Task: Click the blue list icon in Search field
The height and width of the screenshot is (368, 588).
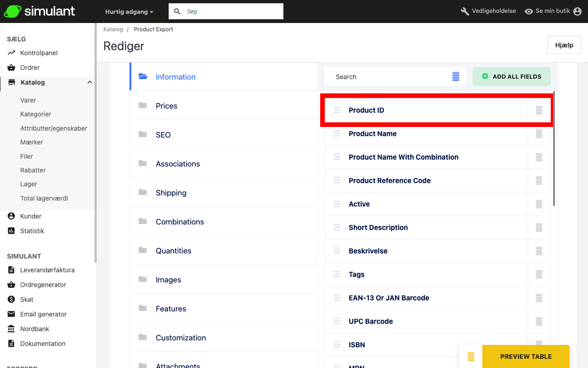Action: tap(456, 77)
